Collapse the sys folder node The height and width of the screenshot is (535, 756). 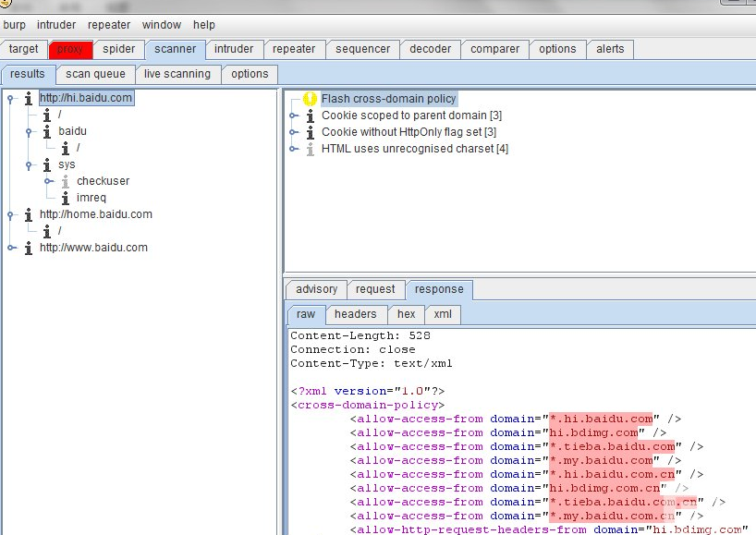29,165
